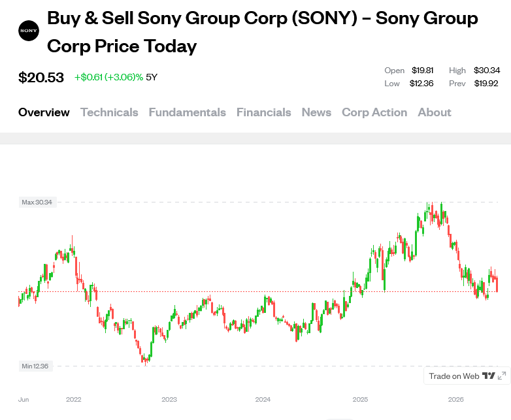511x420 pixels.
Task: Click the 2022 timeline marker
Action: 73,399
